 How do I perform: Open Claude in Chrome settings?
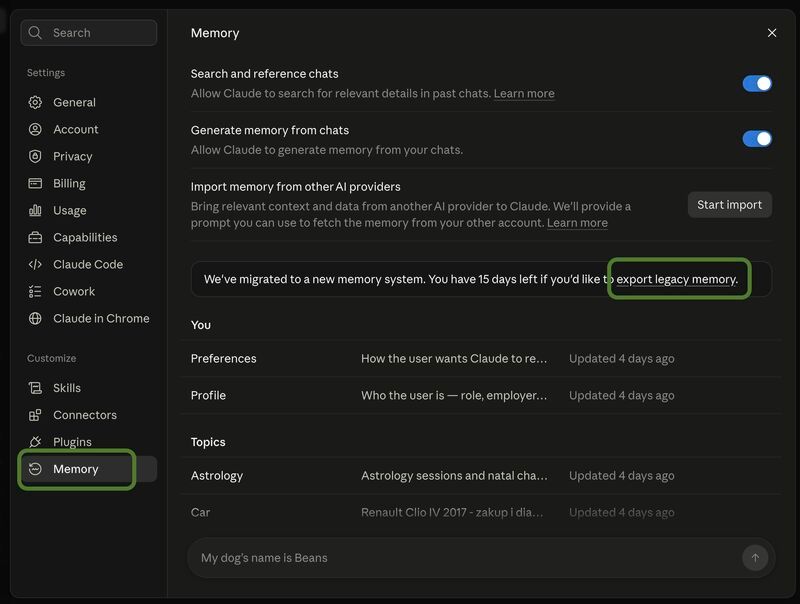[89, 318]
